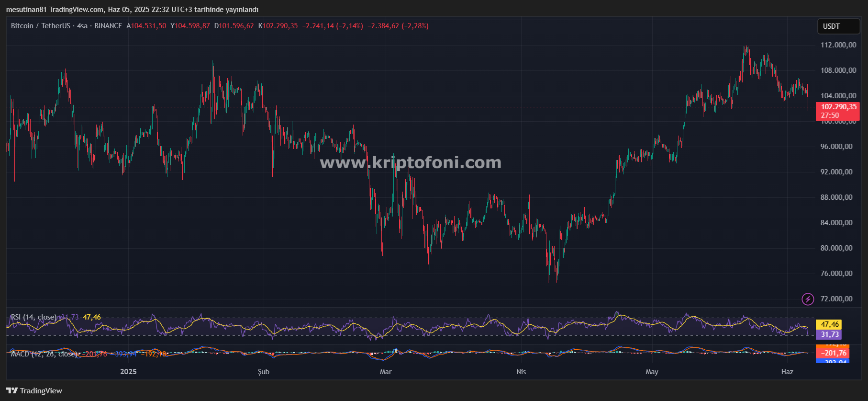Click the yellow 47,46 RSI legend value

click(x=92, y=317)
